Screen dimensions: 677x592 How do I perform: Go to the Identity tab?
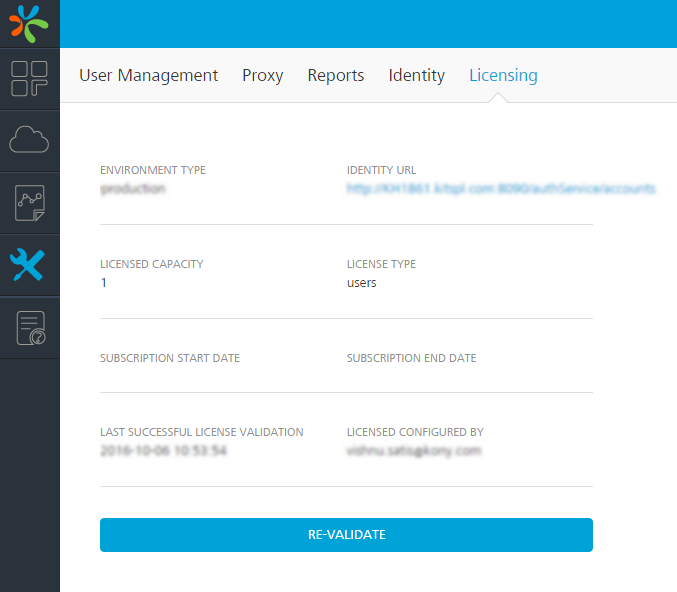click(416, 75)
